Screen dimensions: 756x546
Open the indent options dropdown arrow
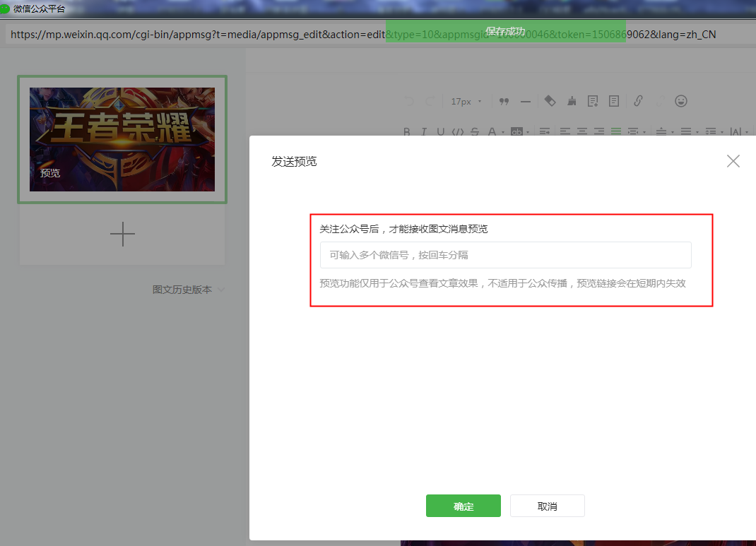point(644,132)
